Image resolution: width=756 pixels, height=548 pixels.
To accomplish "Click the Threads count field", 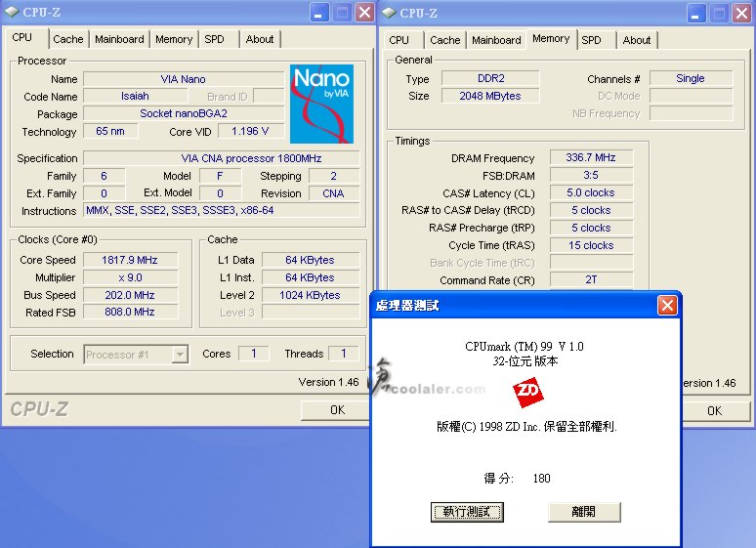I will click(344, 354).
